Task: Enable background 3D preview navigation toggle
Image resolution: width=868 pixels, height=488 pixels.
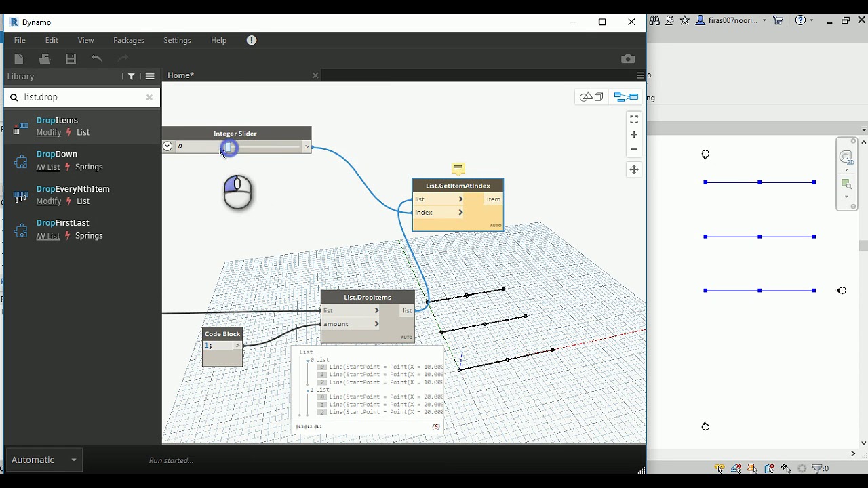Action: (591, 97)
